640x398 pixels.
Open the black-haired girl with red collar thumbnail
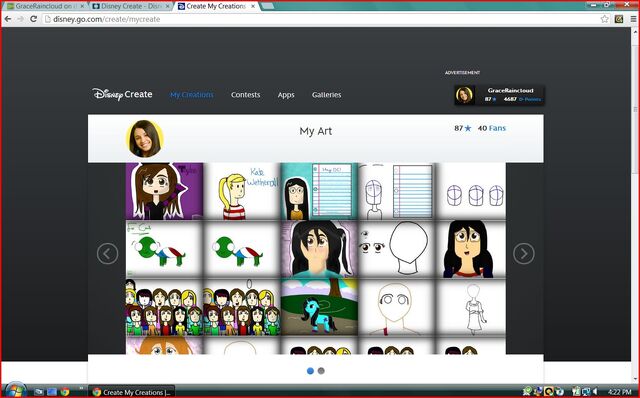[471, 249]
